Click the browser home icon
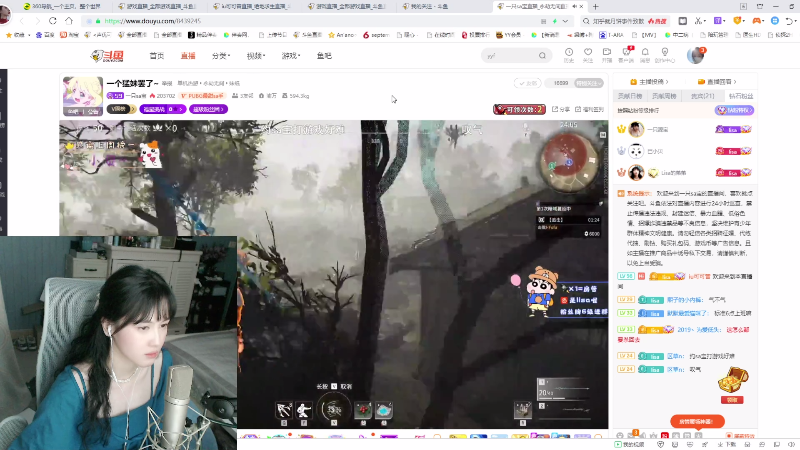Viewport: 800px width, 450px height. click(x=69, y=21)
